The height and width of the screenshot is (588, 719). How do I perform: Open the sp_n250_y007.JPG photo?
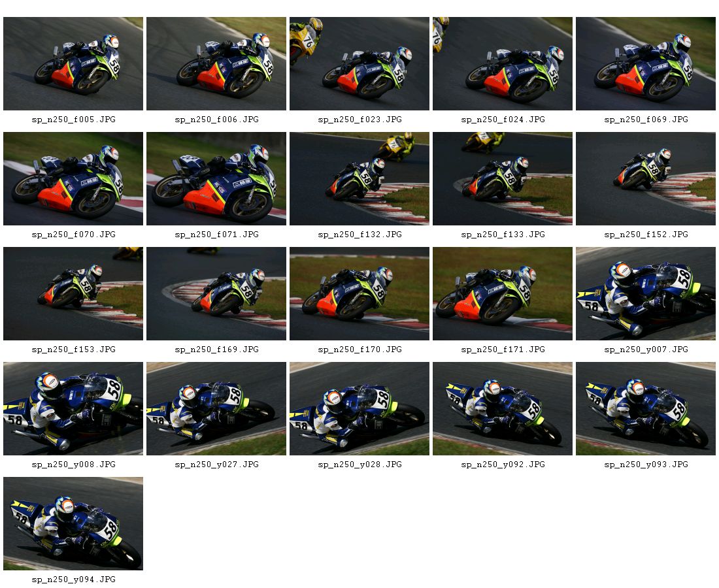point(645,294)
